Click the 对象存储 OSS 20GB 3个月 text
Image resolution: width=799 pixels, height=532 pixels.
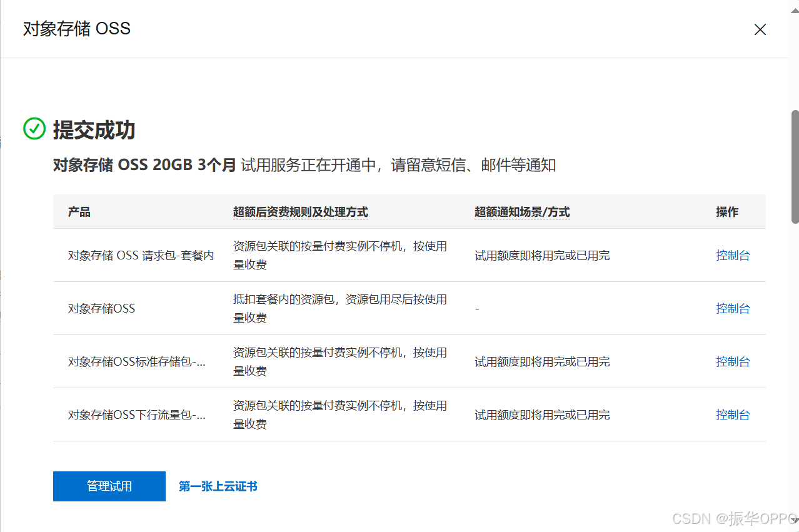point(145,165)
